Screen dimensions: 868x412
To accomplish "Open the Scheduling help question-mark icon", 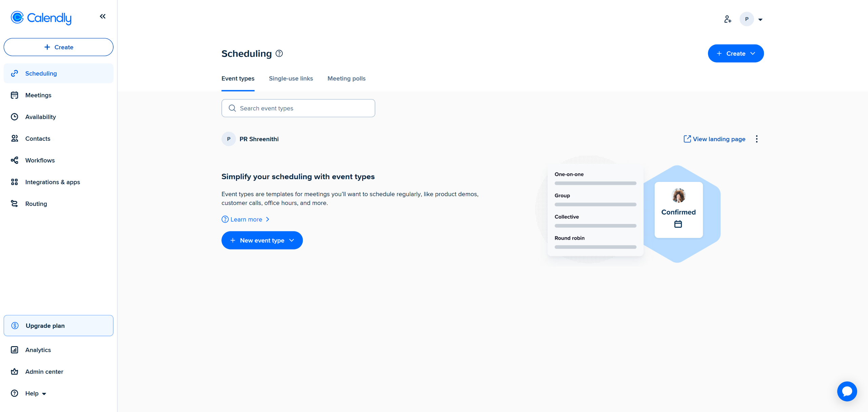I will [x=279, y=54].
